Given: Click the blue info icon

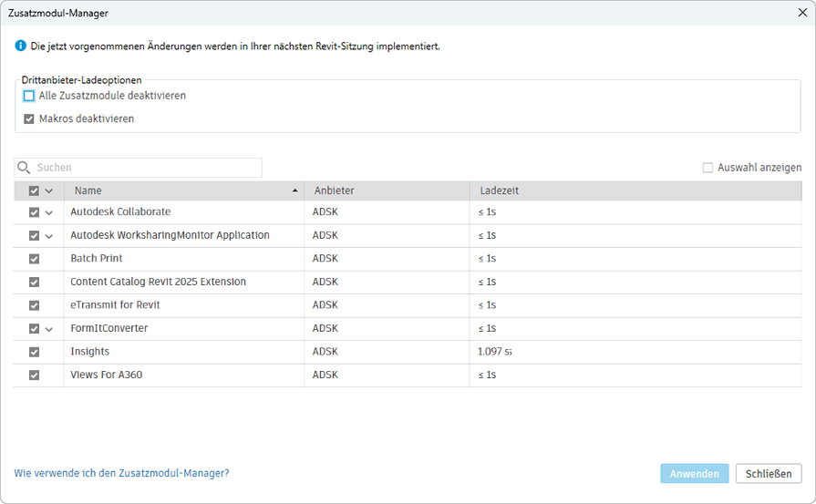Looking at the screenshot, I should (x=21, y=46).
